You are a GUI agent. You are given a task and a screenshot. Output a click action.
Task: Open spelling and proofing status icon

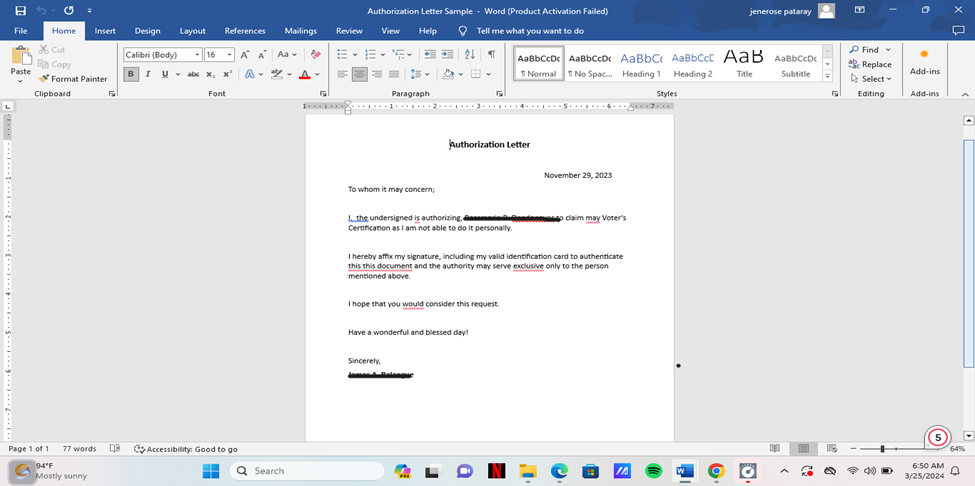[114, 448]
